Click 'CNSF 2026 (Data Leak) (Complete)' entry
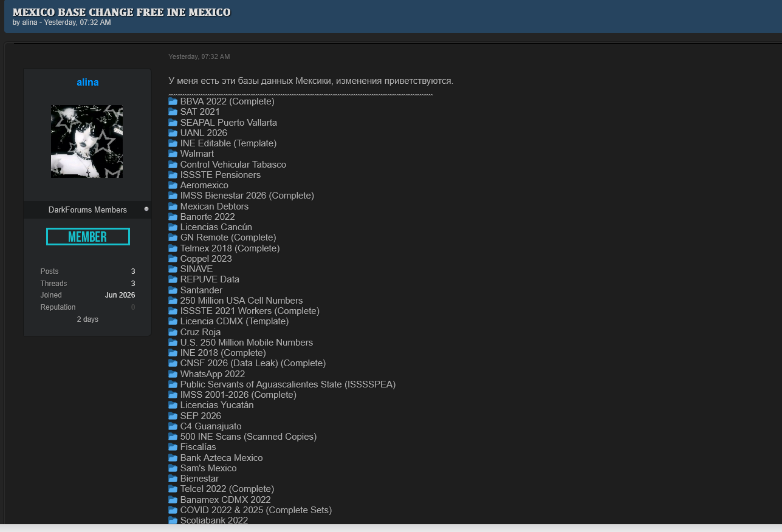 (x=253, y=363)
